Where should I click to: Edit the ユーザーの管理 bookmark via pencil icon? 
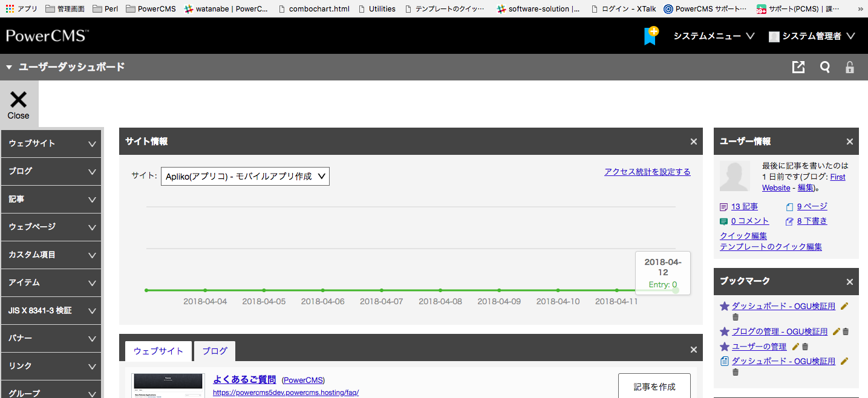tap(796, 347)
